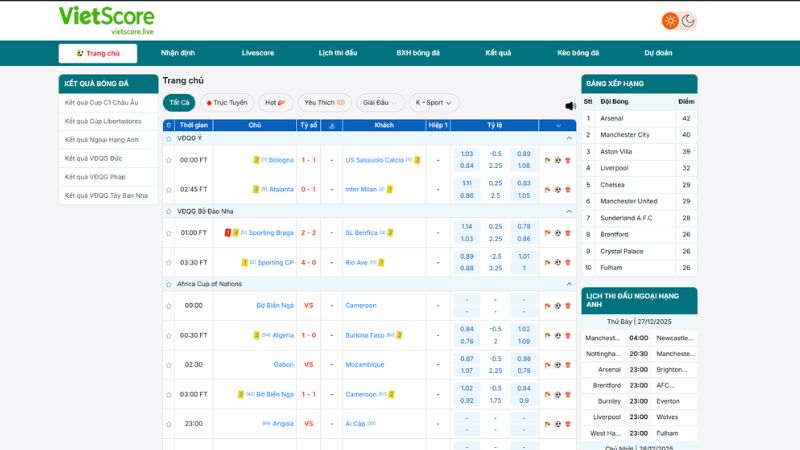Click soccer ball icon in Sporting CP row
800x450 pixels.
click(x=558, y=263)
